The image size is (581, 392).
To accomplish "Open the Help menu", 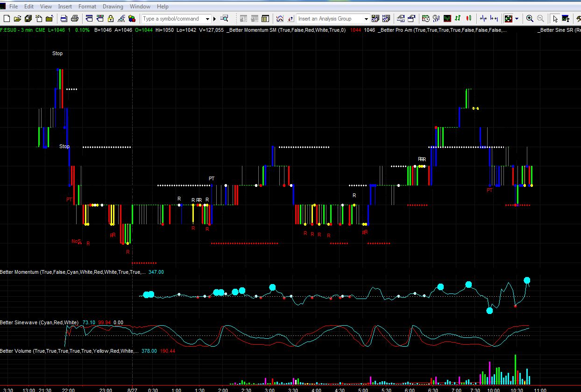I will point(163,7).
